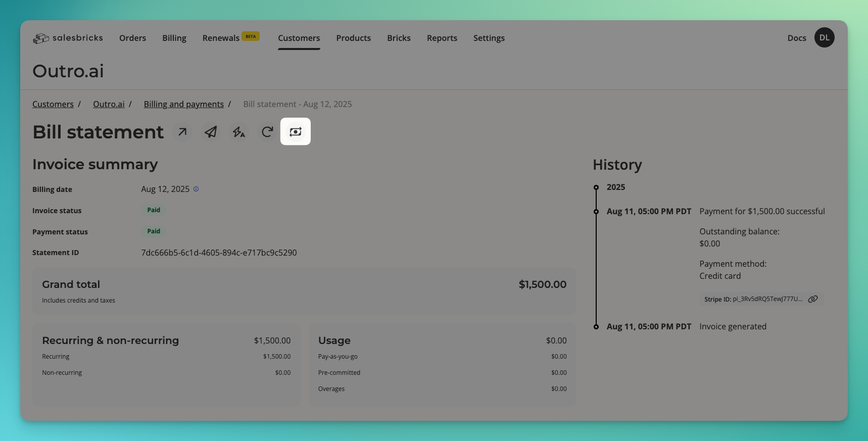Open the bill statement in a new page arrow icon
Image resolution: width=868 pixels, height=441 pixels.
point(182,132)
